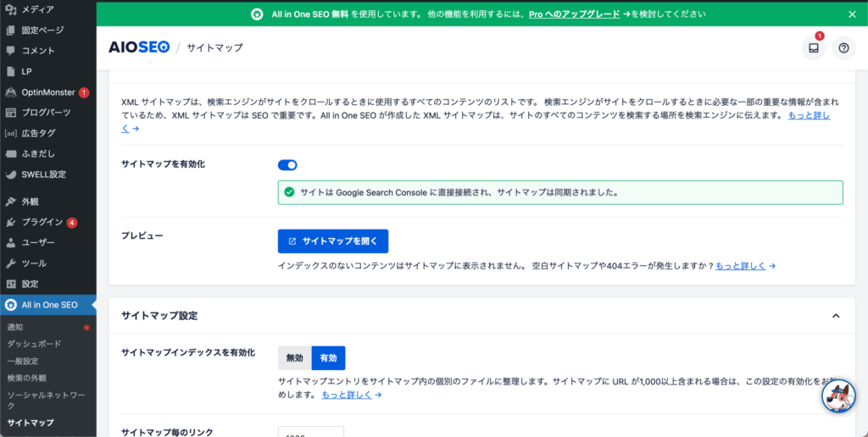This screenshot has height=437, width=868.
Task: Click the SWELL設定 wave icon
Action: (10, 174)
